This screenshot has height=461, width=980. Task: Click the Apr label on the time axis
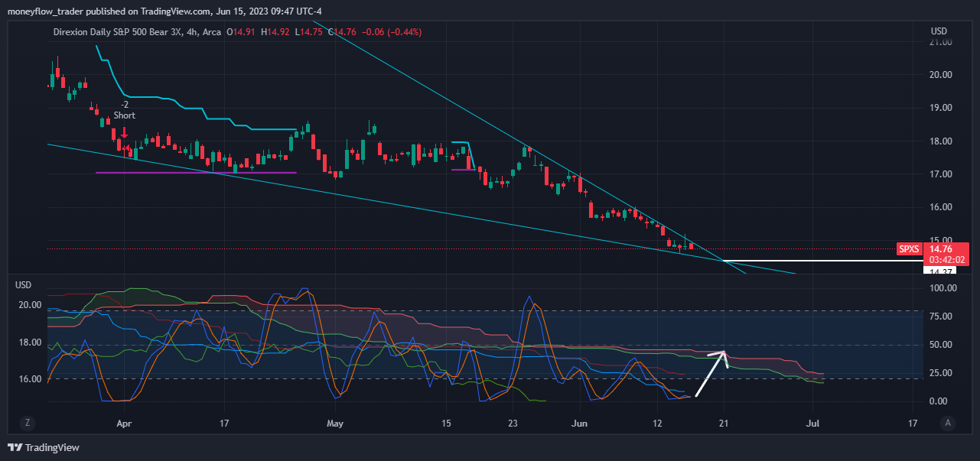pyautogui.click(x=123, y=422)
